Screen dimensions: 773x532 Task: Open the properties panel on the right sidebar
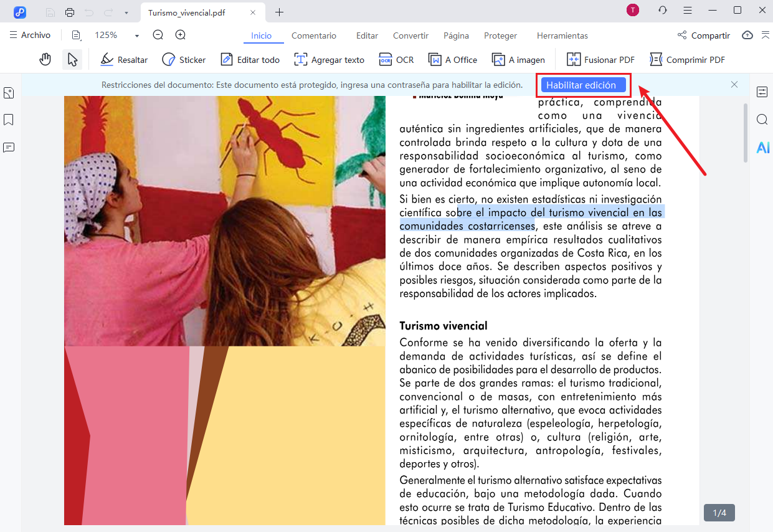762,92
